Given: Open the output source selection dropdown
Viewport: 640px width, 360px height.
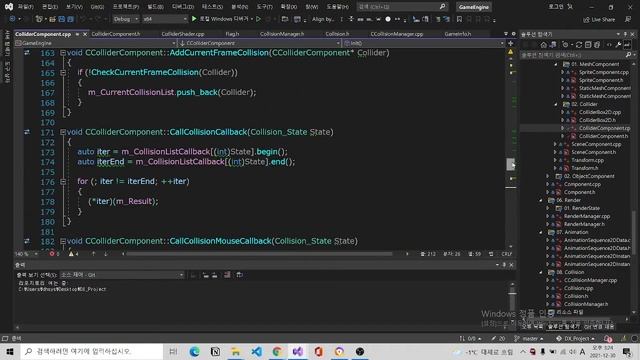Looking at the screenshot, I should click(122, 275).
